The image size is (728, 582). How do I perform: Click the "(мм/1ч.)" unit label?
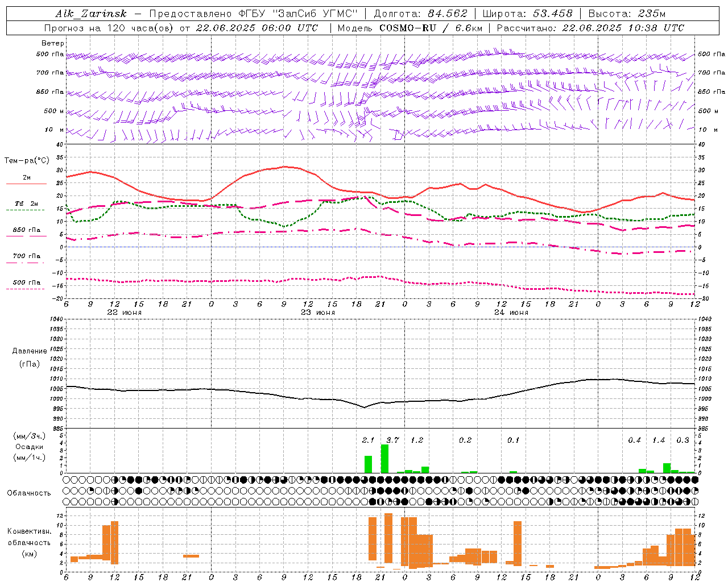coord(29,458)
